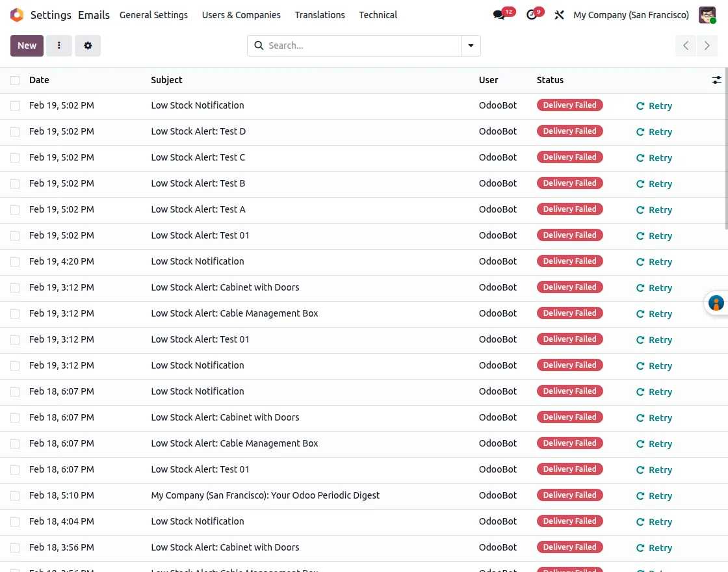Open the optional columns sliders icon in list header

716,80
